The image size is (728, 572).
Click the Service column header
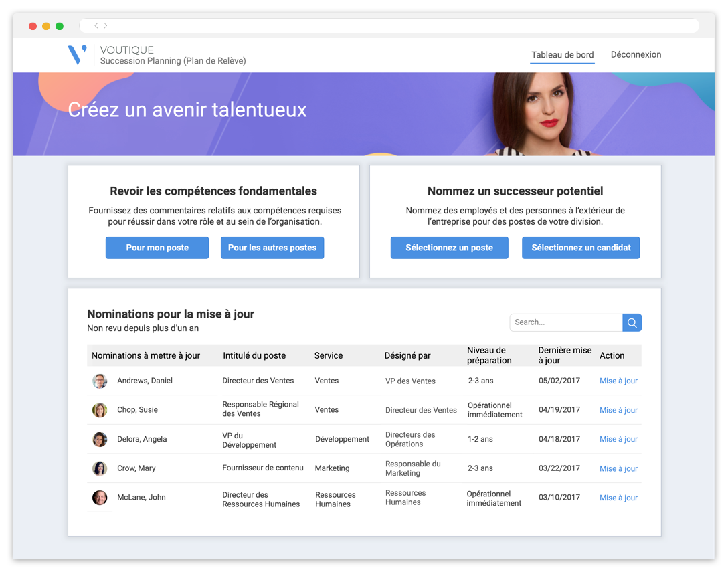pyautogui.click(x=329, y=356)
